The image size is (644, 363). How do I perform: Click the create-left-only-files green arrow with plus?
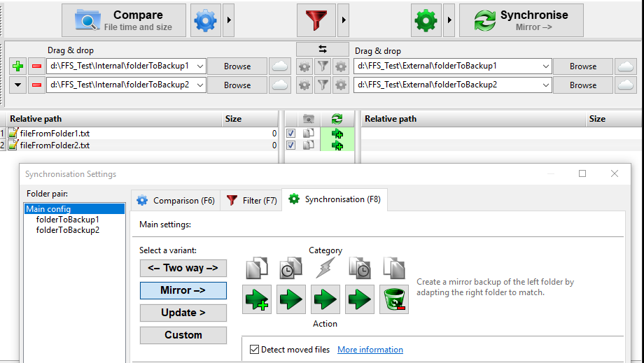pos(257,299)
